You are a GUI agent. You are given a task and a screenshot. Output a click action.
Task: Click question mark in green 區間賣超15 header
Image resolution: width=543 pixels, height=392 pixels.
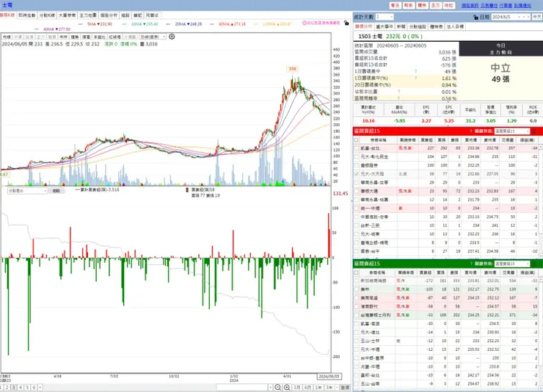pyautogui.click(x=471, y=264)
